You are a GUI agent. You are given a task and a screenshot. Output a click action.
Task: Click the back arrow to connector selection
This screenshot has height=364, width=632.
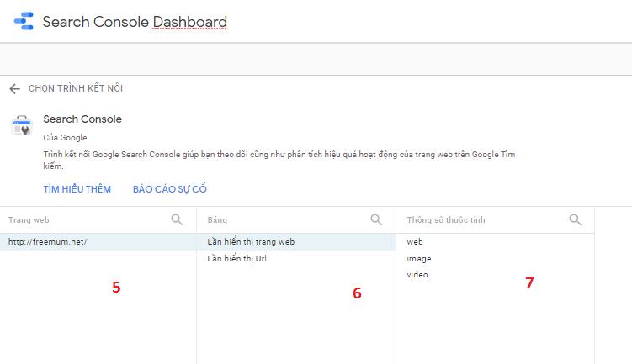click(x=14, y=88)
